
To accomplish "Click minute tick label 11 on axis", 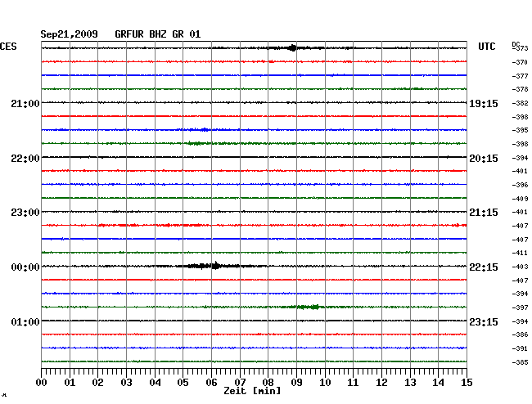I will [353, 383].
